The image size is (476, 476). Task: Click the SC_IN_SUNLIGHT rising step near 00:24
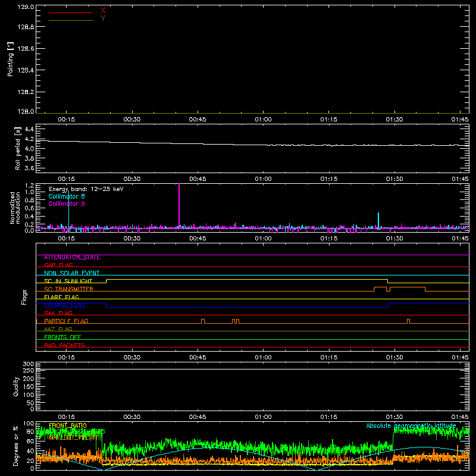click(x=107, y=281)
